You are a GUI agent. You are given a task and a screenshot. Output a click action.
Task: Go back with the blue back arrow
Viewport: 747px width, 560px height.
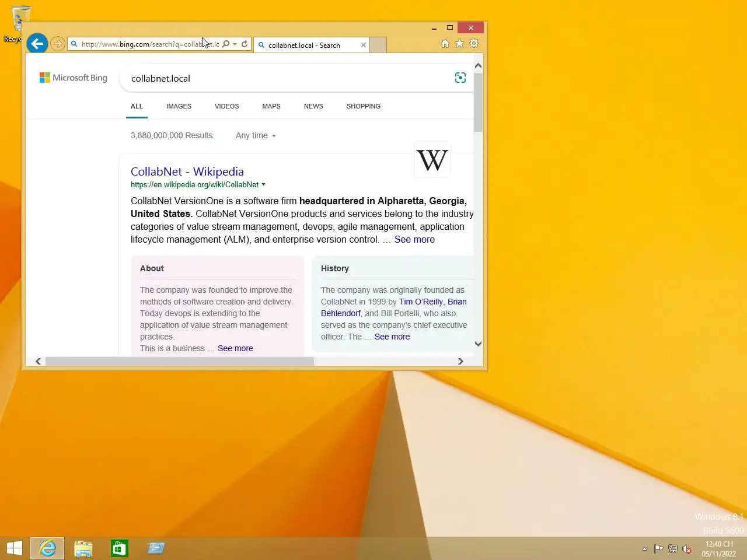tap(37, 43)
